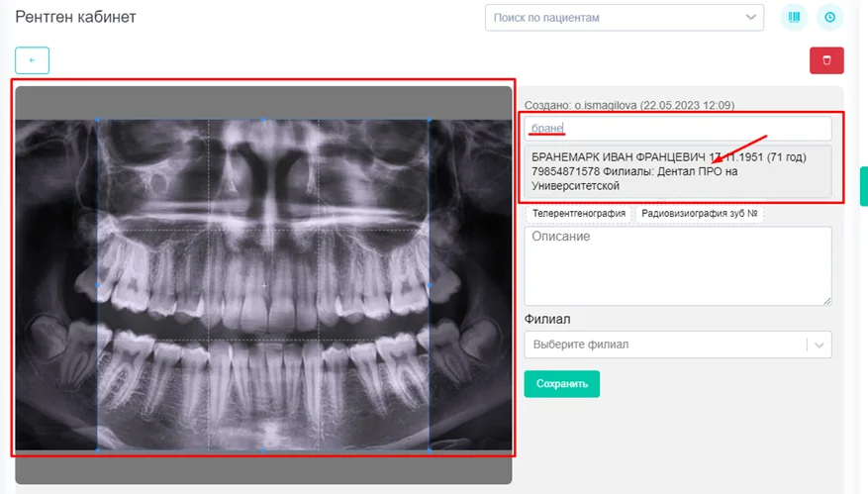The image size is (868, 494).
Task: Expand the 'Выберите филиал' branch dropdown
Action: (x=818, y=345)
